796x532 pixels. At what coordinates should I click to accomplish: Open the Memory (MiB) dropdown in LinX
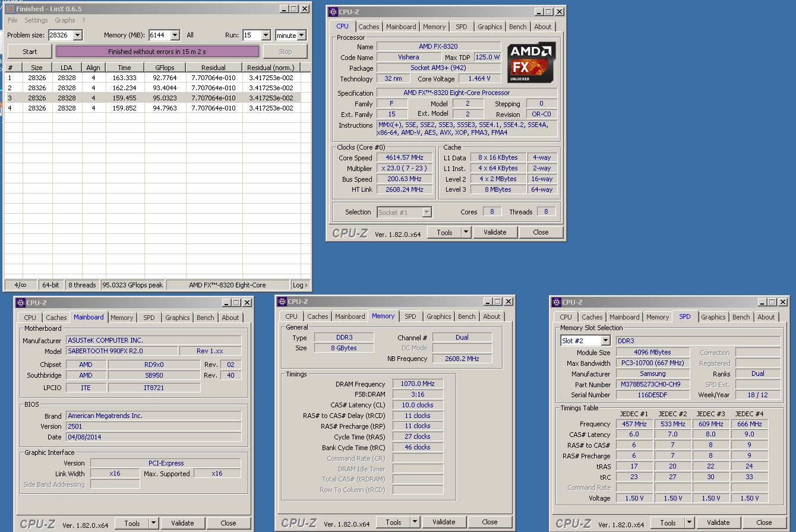point(175,35)
